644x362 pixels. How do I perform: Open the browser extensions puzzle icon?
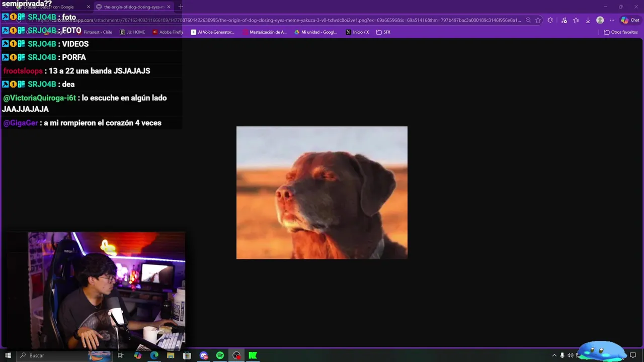[x=550, y=20]
